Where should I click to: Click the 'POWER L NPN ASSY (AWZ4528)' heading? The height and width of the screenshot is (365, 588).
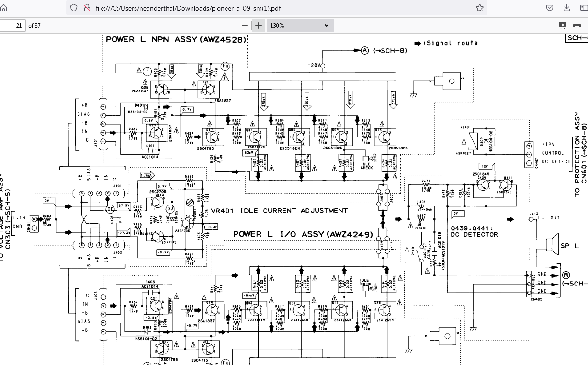(176, 39)
